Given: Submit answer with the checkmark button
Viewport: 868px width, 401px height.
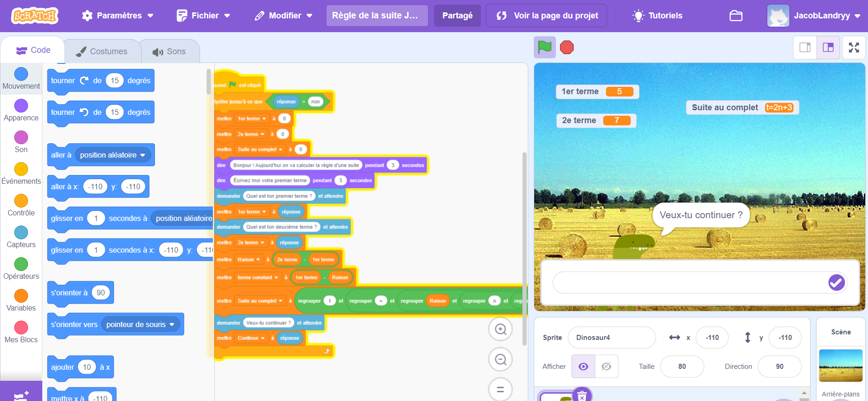Looking at the screenshot, I should (x=836, y=282).
